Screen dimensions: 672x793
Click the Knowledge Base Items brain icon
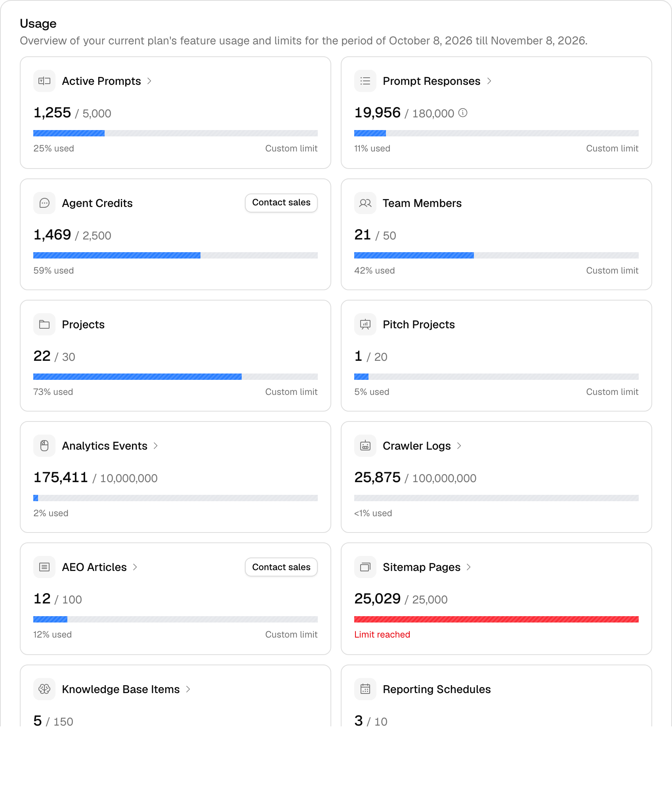pos(44,689)
